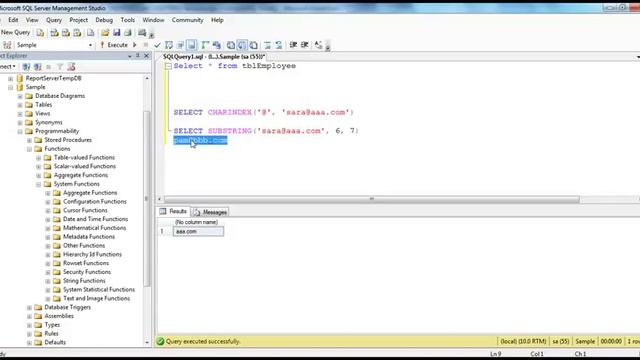
Task: Expand the String Functions folder
Action: click(x=48, y=281)
